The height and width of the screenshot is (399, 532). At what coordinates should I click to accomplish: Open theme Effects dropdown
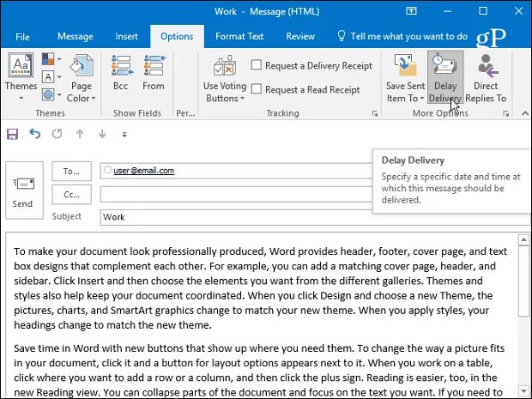(51, 94)
